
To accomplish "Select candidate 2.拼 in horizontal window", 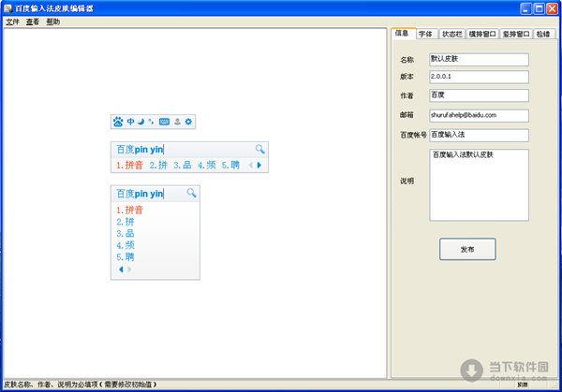I will tap(158, 165).
